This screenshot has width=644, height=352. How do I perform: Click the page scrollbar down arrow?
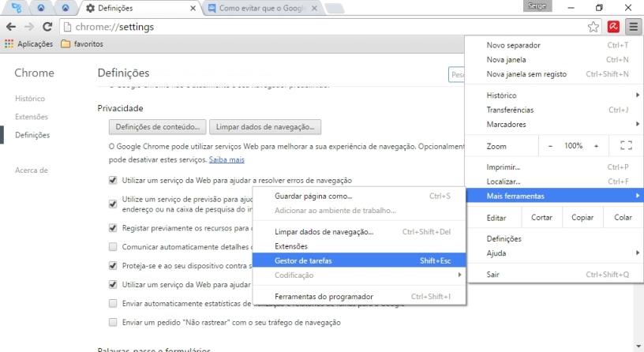638,347
